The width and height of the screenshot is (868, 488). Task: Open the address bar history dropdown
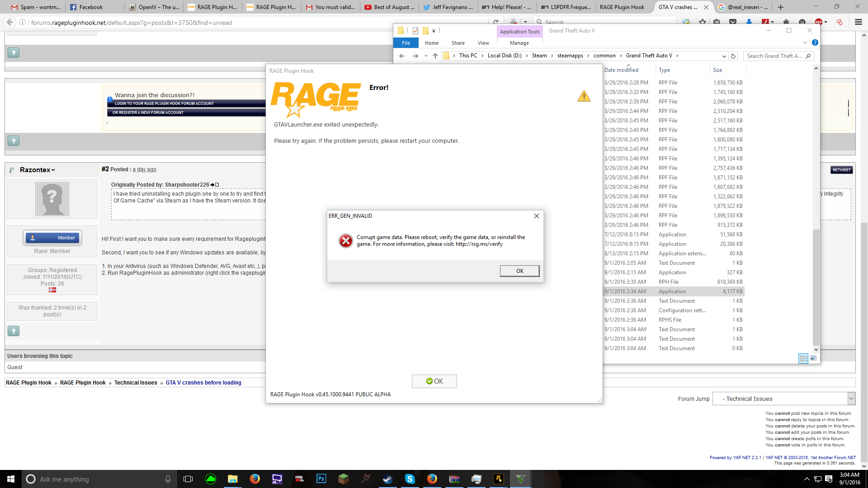coord(724,56)
